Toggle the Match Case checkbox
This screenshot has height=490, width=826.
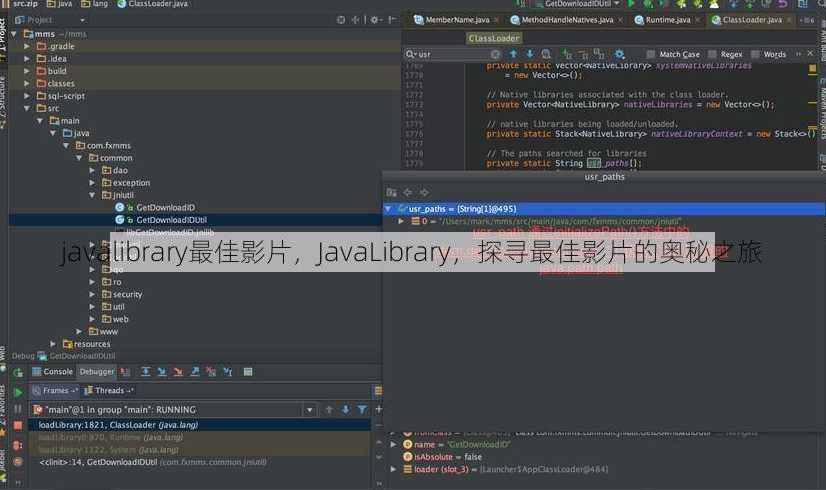click(651, 54)
